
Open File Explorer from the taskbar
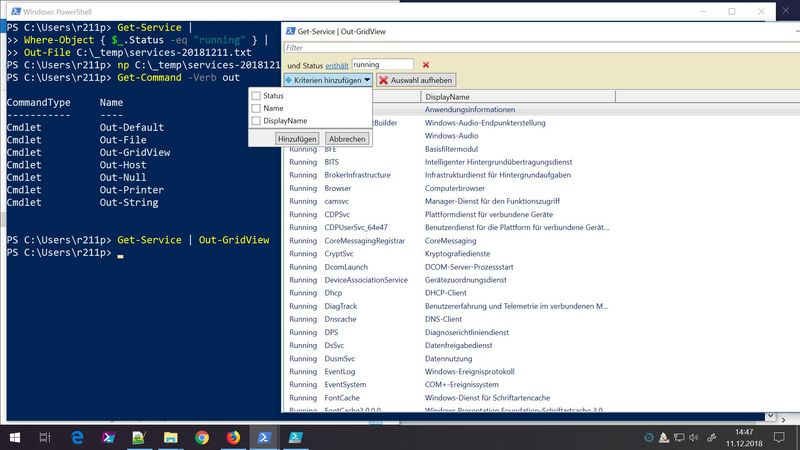point(170,437)
